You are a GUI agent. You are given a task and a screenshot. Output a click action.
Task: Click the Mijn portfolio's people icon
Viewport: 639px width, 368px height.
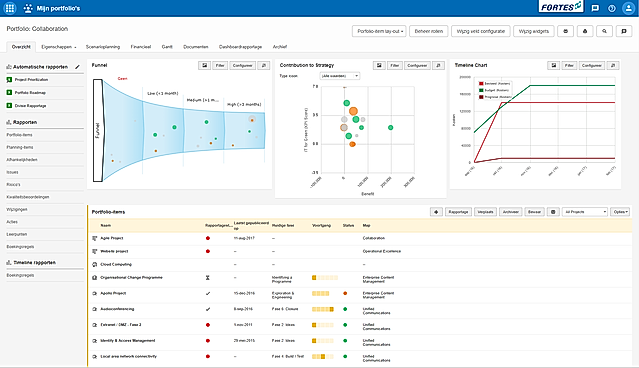(28, 8)
